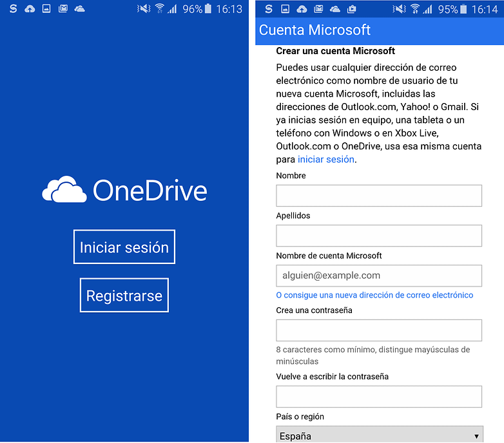
Task: Tap the Skype S icon in left status bar
Action: 13,8
